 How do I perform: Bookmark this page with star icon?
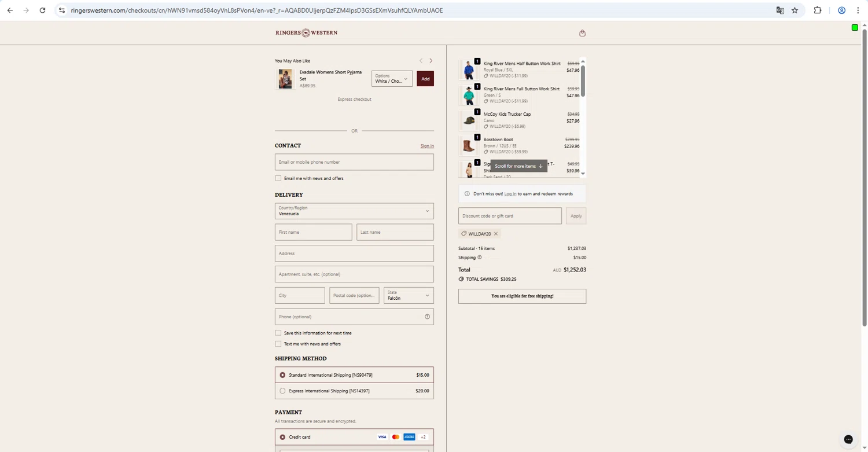[x=795, y=10]
